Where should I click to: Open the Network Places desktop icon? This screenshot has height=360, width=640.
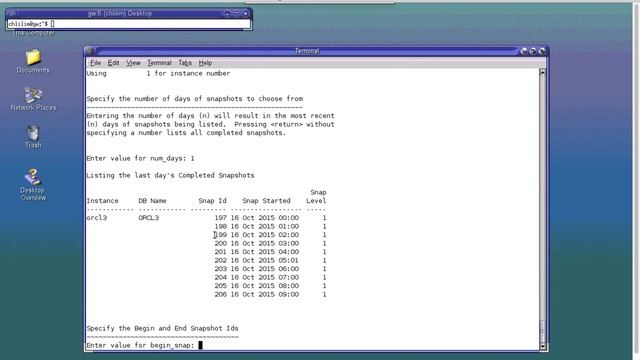pyautogui.click(x=33, y=99)
